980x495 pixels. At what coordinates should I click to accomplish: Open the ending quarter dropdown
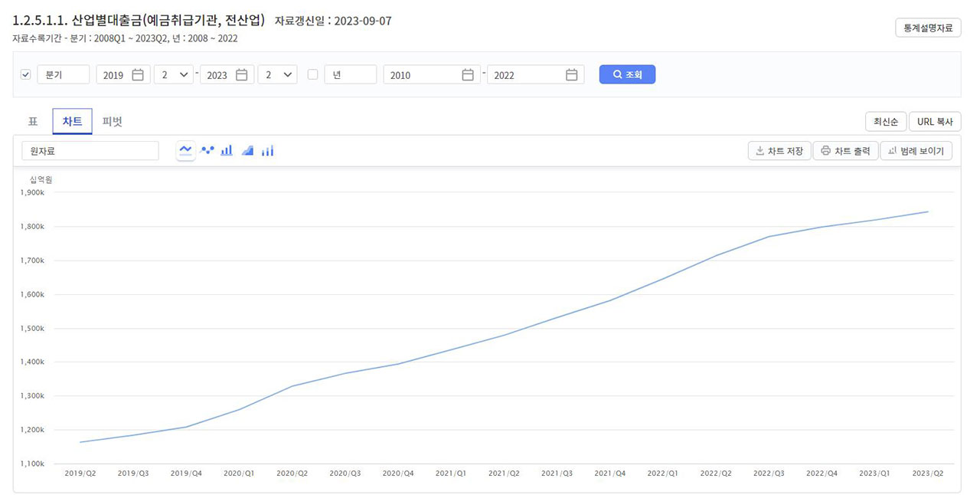point(277,74)
